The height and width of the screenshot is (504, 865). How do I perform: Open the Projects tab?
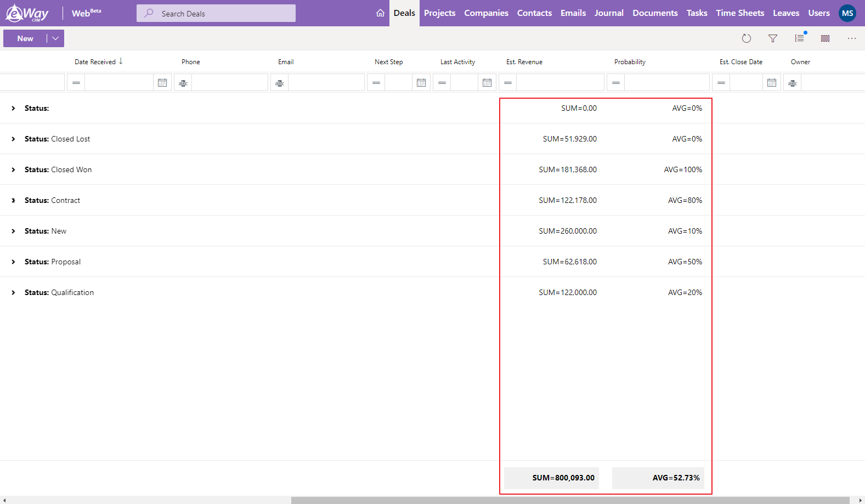(439, 13)
